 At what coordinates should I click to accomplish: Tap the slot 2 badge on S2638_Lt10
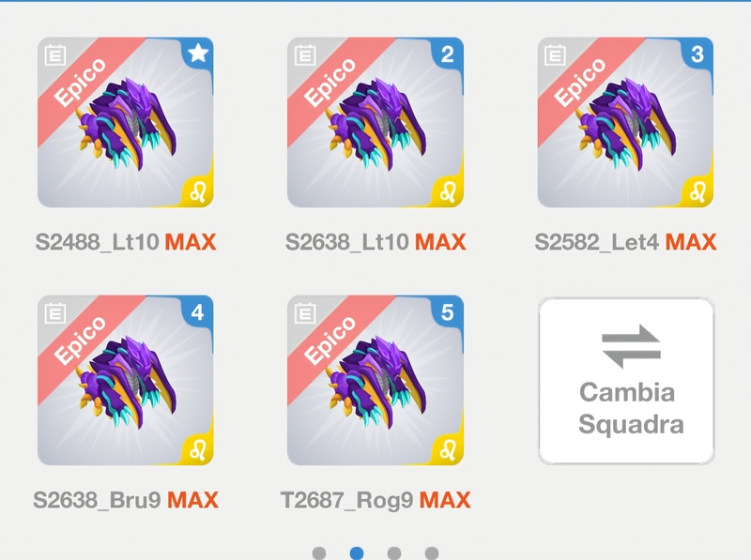click(x=448, y=53)
